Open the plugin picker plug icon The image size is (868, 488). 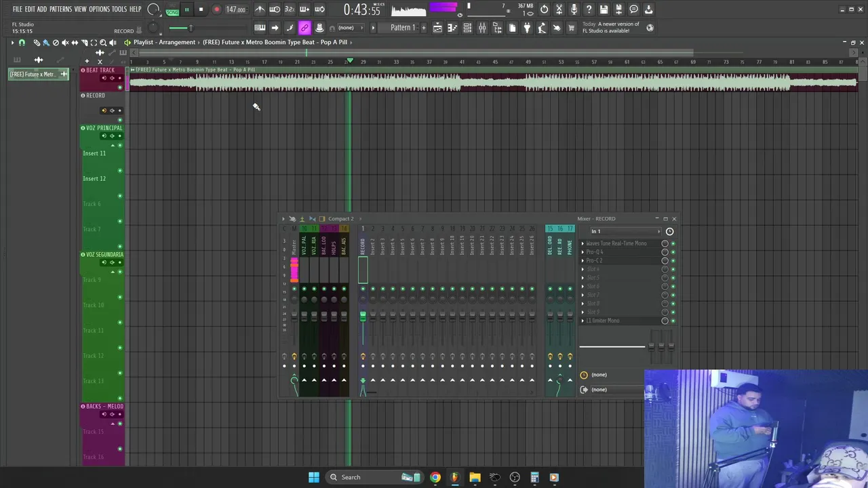point(527,28)
